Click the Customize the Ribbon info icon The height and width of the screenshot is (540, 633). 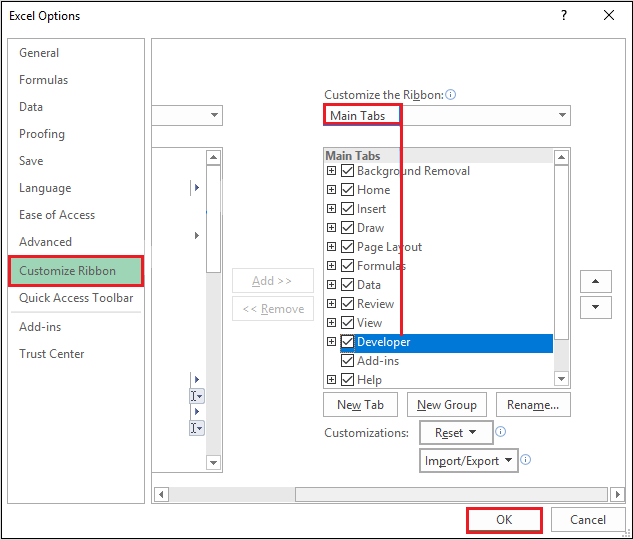click(x=451, y=94)
